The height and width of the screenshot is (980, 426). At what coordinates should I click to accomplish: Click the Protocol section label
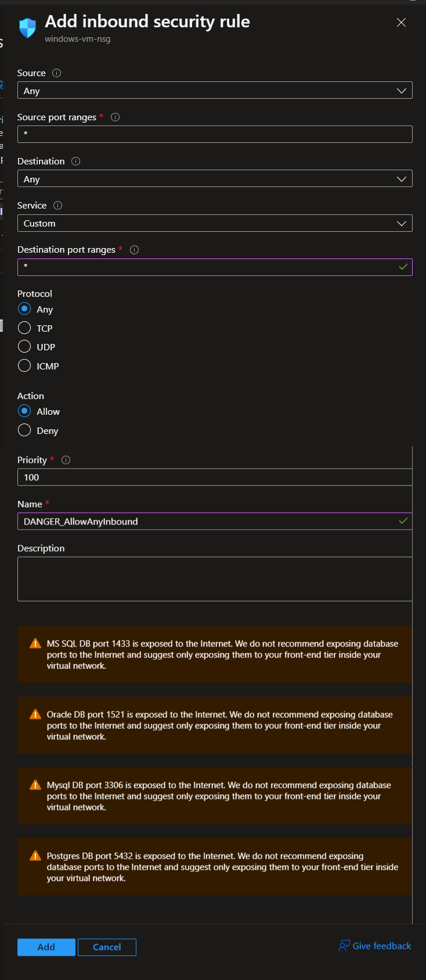point(35,293)
